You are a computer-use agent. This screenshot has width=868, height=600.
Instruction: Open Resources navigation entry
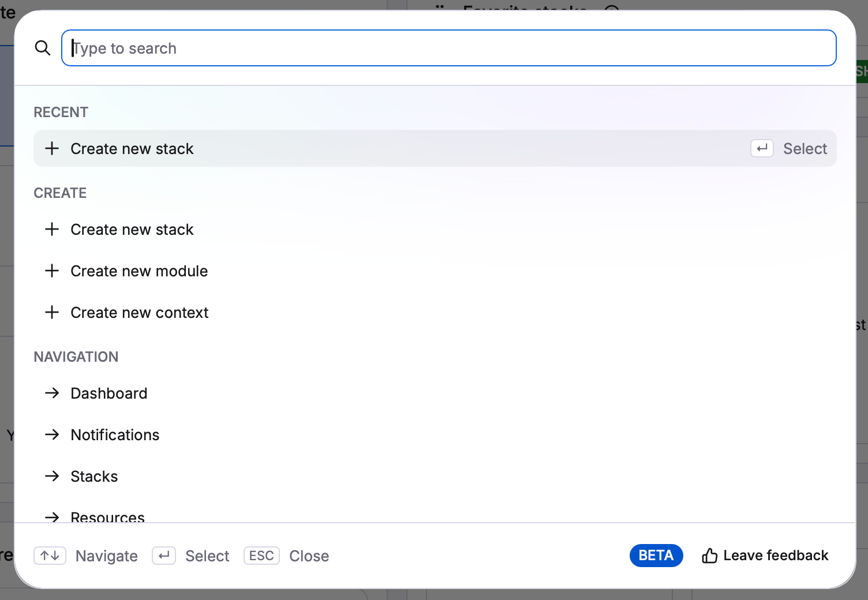pos(107,516)
